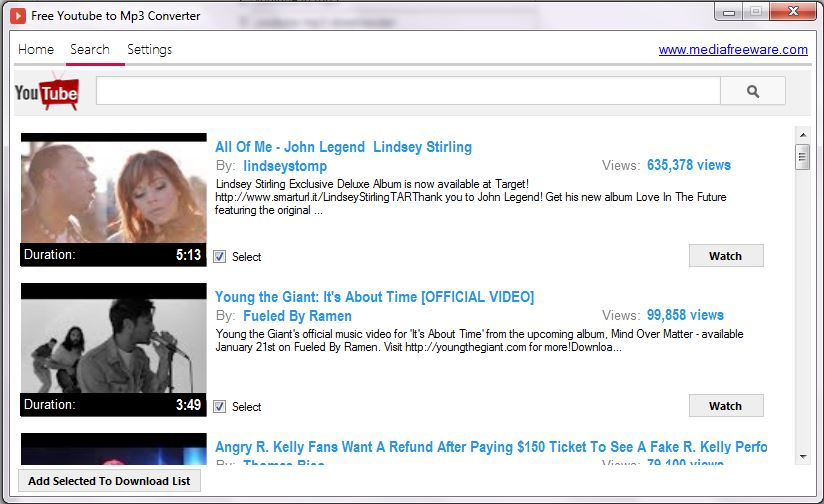This screenshot has width=824, height=504.
Task: Click the YouTube logo
Action: tap(47, 92)
